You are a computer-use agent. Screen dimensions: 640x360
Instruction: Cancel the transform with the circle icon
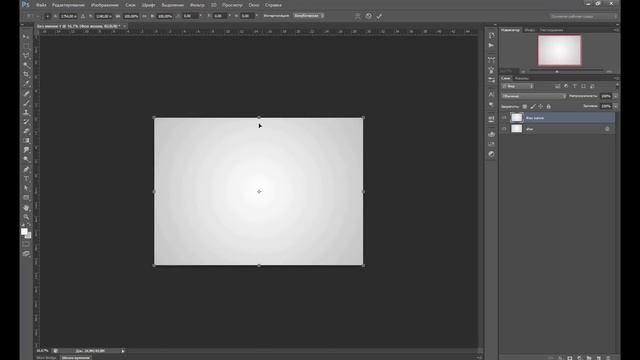(369, 16)
